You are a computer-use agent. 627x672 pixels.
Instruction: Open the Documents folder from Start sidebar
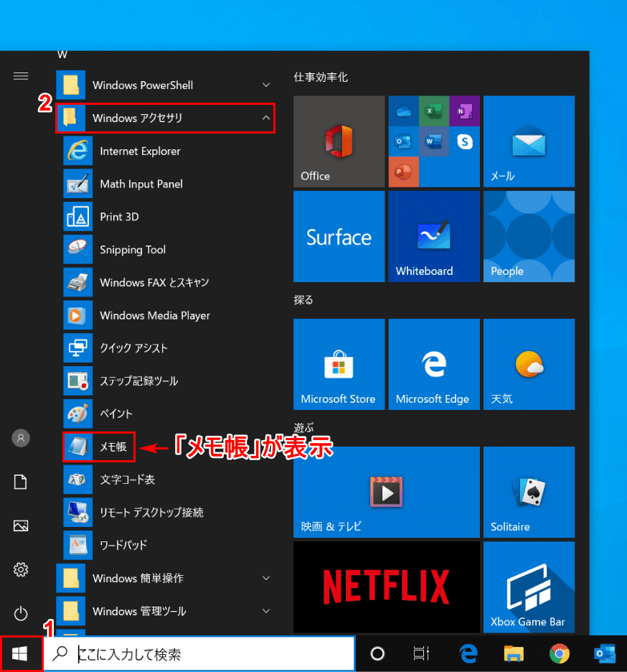click(21, 482)
